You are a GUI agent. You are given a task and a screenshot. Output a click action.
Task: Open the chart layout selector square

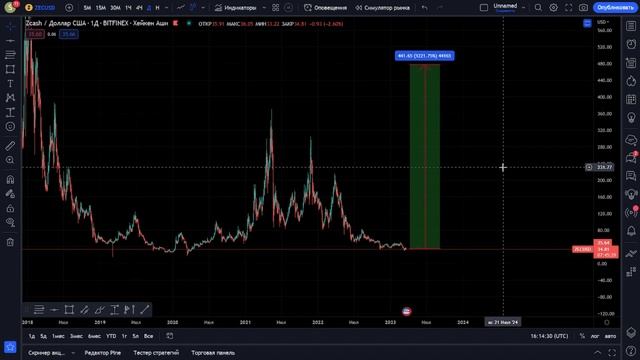tap(484, 7)
